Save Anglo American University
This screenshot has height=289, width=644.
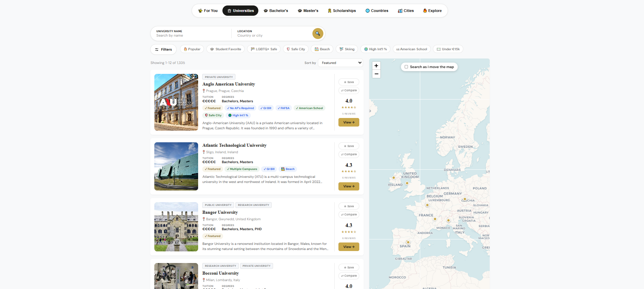pyautogui.click(x=349, y=82)
